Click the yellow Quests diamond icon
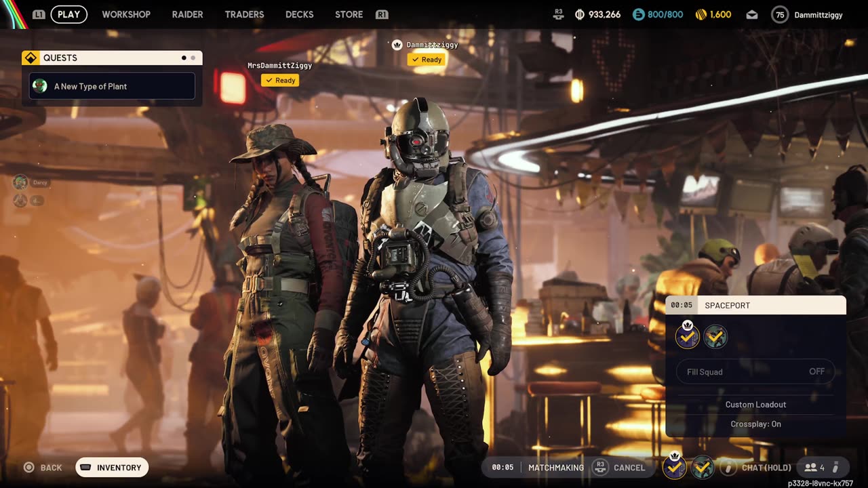Screen dimensions: 868x488 [x=30, y=58]
